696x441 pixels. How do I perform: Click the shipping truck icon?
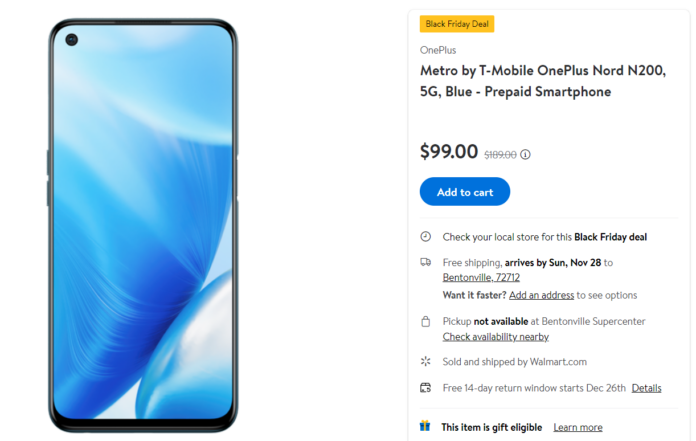click(426, 262)
